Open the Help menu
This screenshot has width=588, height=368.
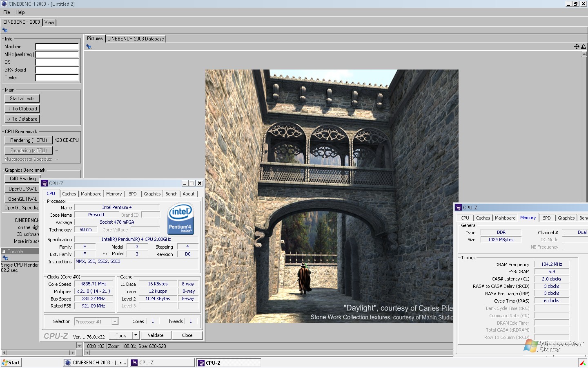tap(20, 12)
